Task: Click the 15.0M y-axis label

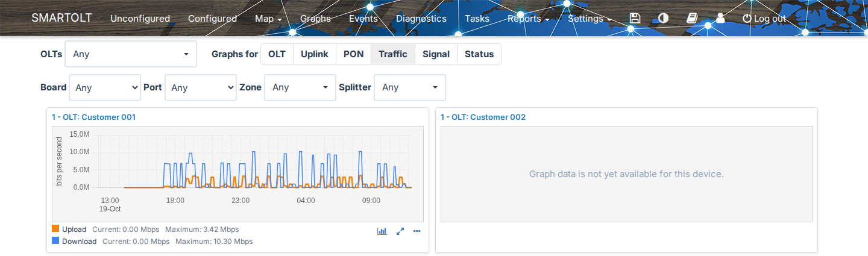Action: click(80, 134)
